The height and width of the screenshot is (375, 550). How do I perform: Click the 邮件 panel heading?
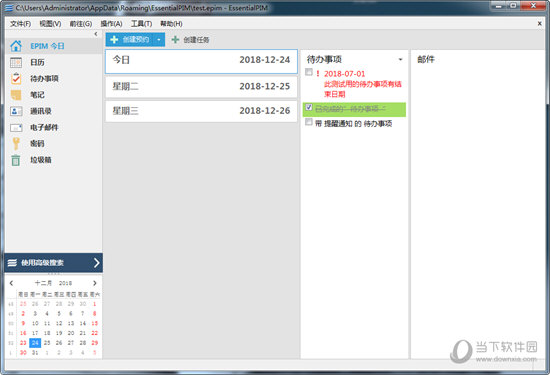tap(426, 59)
